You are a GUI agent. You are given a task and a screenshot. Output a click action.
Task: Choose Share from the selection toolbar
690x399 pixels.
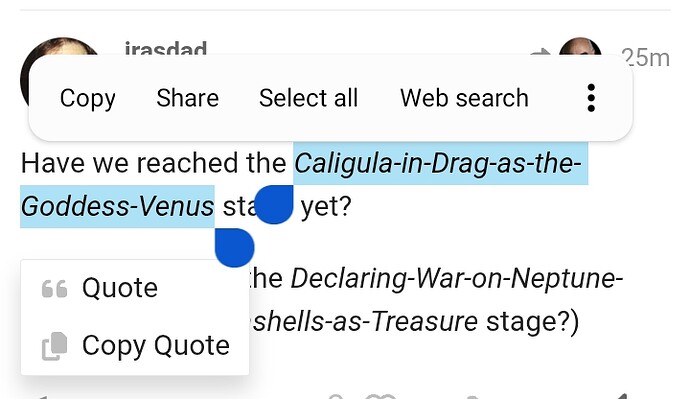187,98
